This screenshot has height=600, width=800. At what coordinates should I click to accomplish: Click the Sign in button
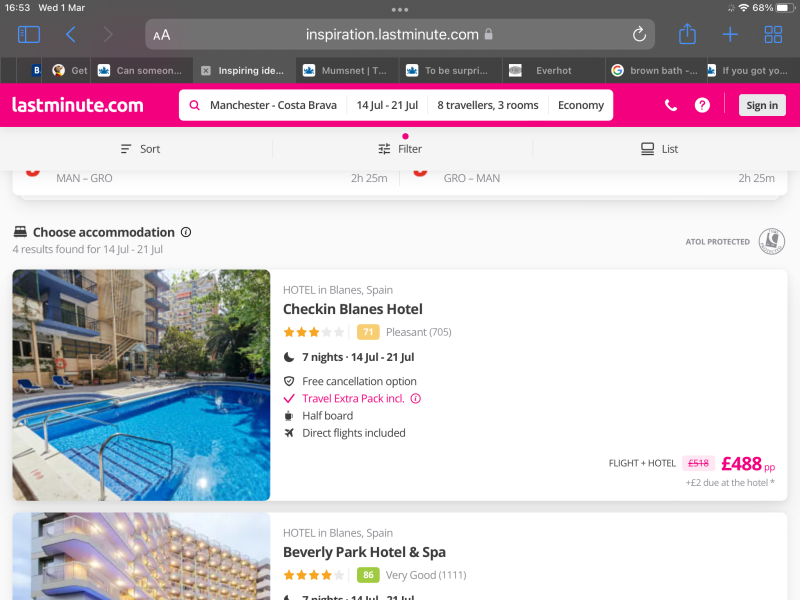pyautogui.click(x=762, y=105)
